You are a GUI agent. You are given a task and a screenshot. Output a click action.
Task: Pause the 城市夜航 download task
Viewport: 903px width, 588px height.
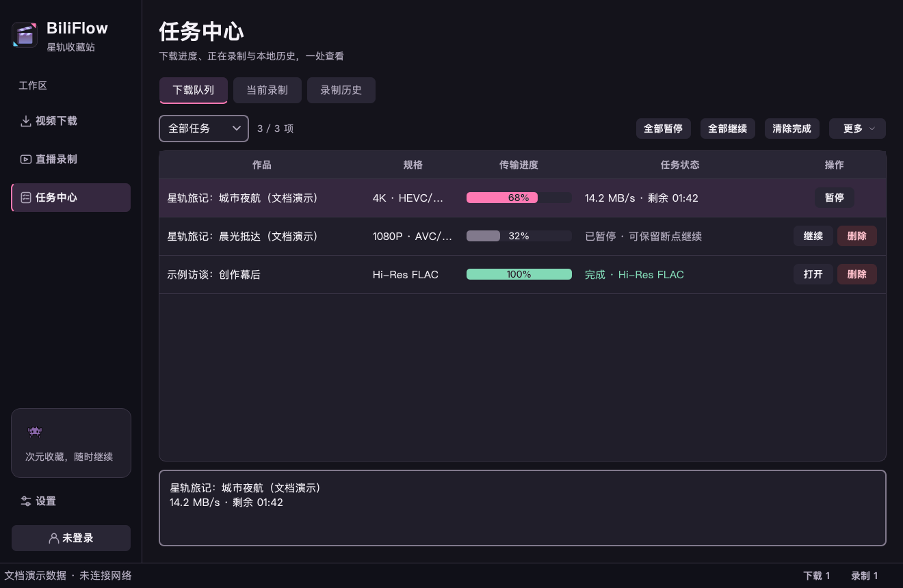pyautogui.click(x=835, y=198)
